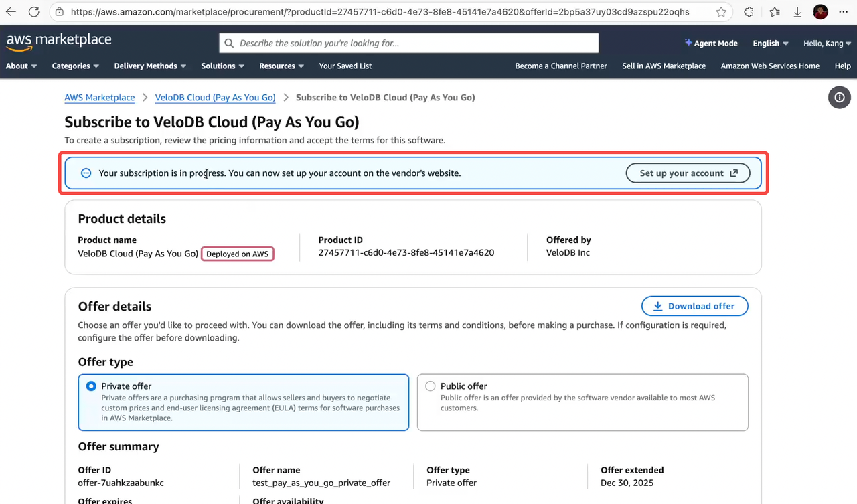Click the Product details heading
The image size is (857, 504).
[x=122, y=219]
